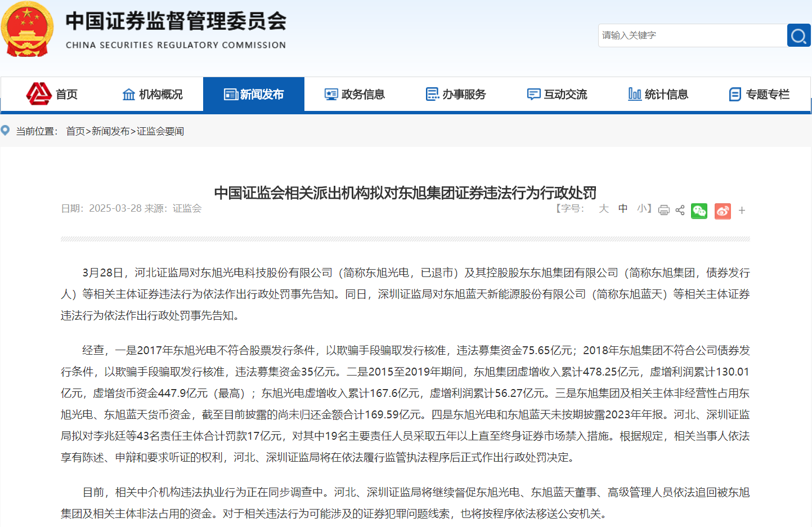Go to 证监会要闻 in the breadcrumb

point(160,131)
